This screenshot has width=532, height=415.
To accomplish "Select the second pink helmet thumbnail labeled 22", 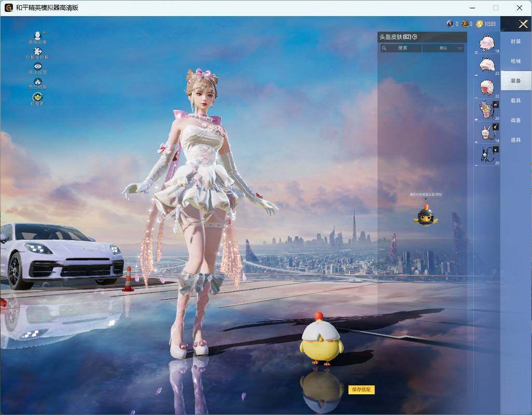I will click(x=487, y=65).
